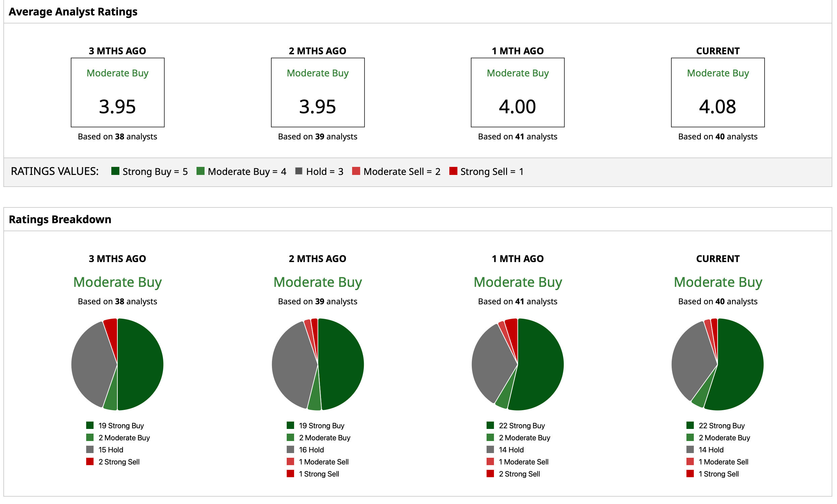Click the 1 month ago 4.00 box
This screenshot has height=504, width=837.
coord(517,92)
